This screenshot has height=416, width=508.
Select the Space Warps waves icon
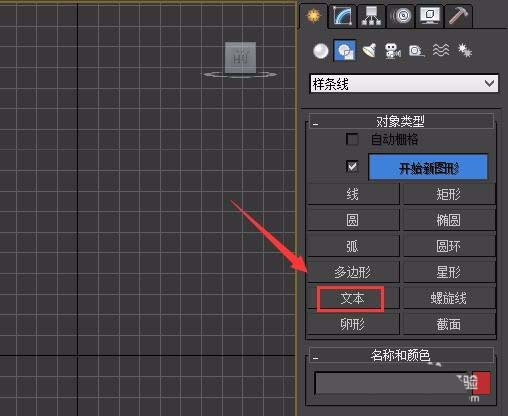pos(441,51)
